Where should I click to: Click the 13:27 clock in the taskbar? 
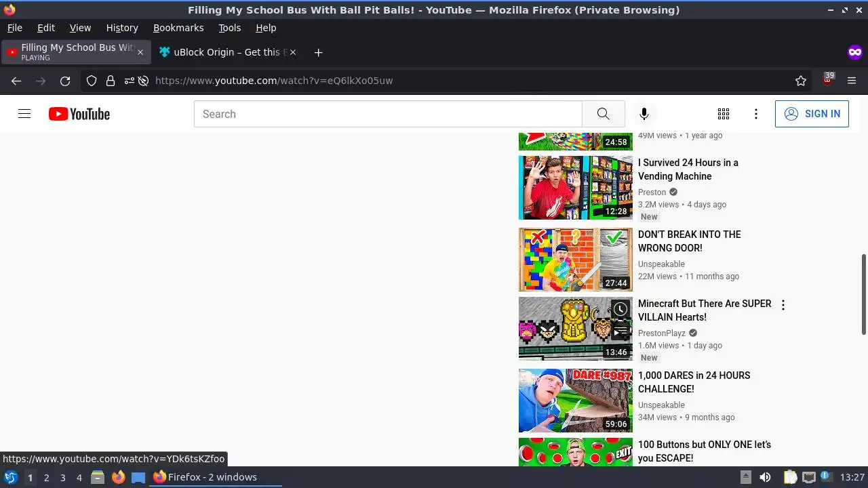(x=852, y=477)
